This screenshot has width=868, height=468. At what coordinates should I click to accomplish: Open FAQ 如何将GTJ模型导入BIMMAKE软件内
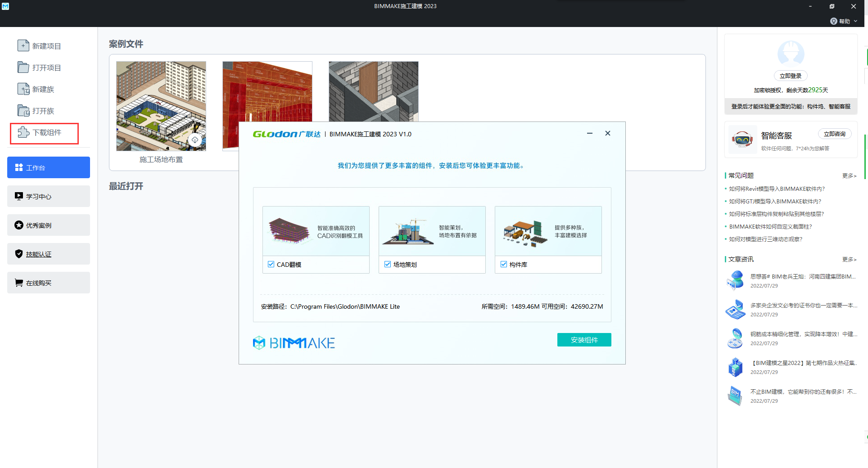775,202
